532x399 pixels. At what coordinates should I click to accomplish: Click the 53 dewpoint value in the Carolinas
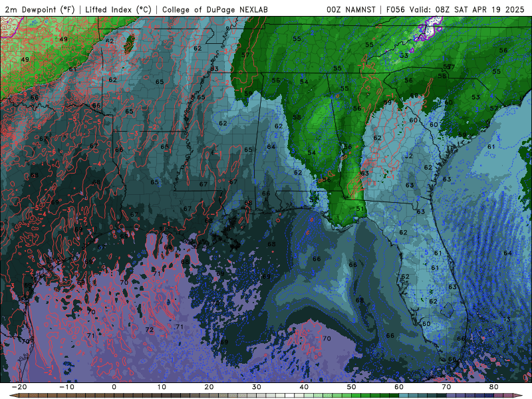tap(475, 97)
